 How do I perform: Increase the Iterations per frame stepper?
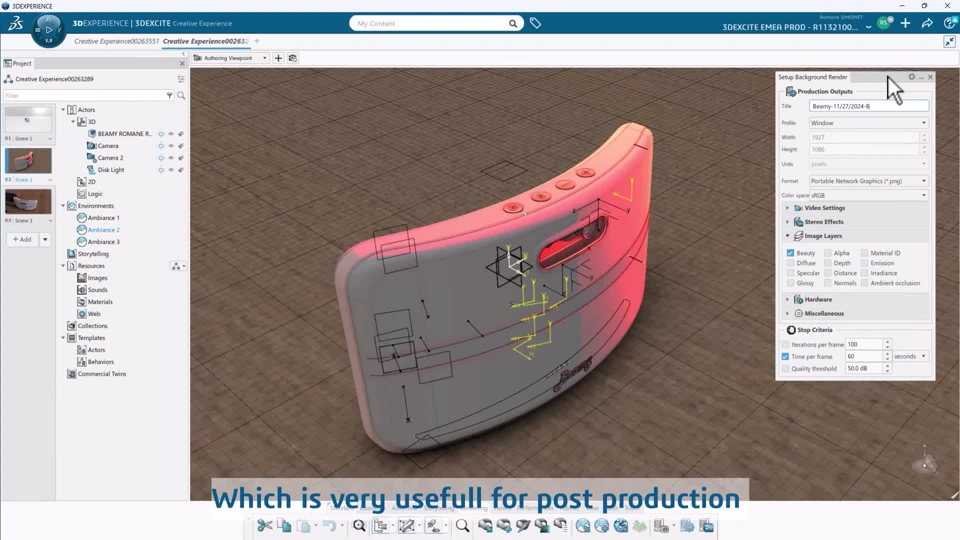pyautogui.click(x=887, y=342)
